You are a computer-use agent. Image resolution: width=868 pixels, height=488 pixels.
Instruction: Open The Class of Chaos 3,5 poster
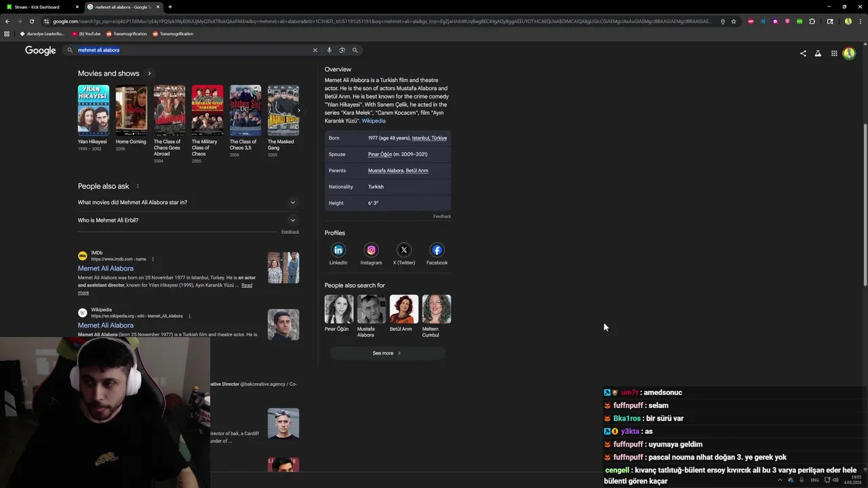click(x=245, y=110)
